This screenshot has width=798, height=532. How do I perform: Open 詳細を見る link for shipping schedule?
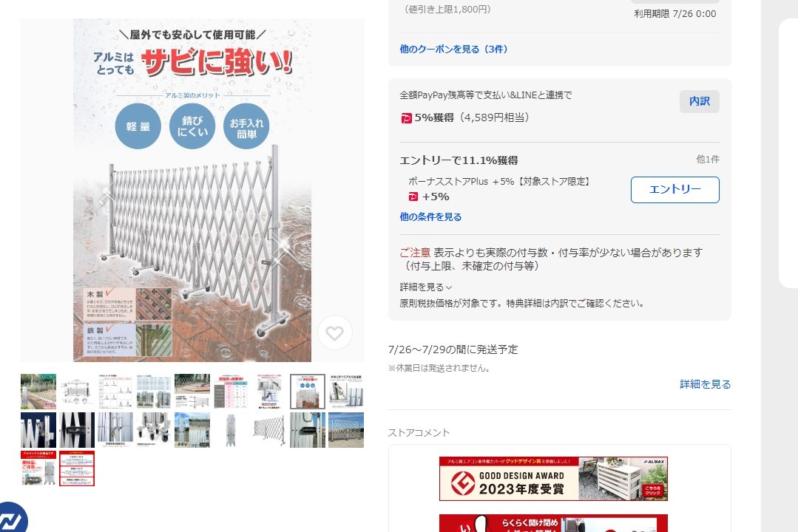coord(705,384)
